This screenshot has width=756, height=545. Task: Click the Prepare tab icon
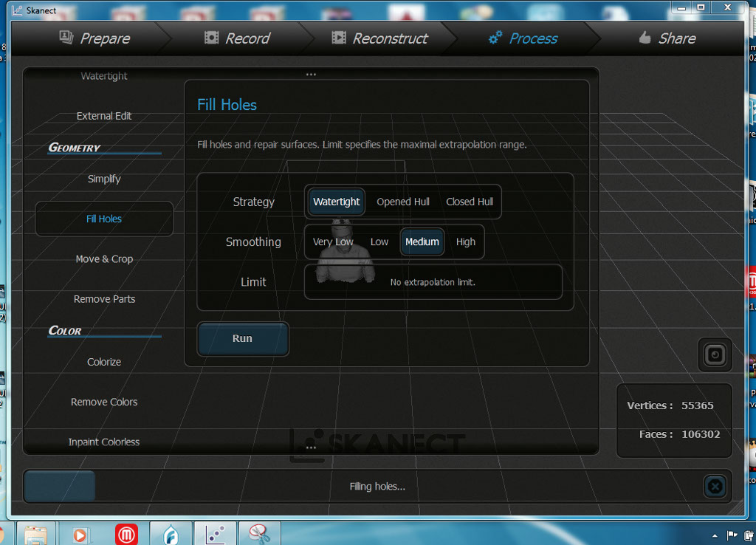tap(66, 37)
